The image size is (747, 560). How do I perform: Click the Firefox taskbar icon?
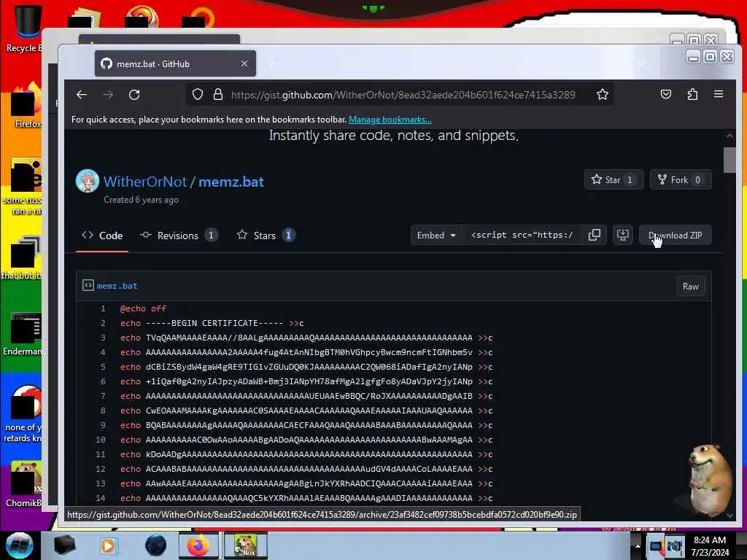pyautogui.click(x=198, y=545)
